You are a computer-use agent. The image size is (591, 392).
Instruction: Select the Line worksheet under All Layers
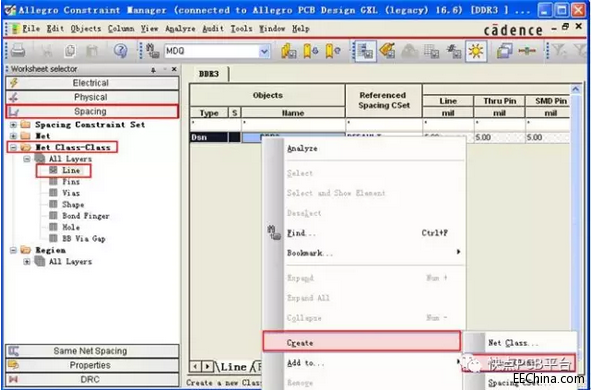(71, 170)
